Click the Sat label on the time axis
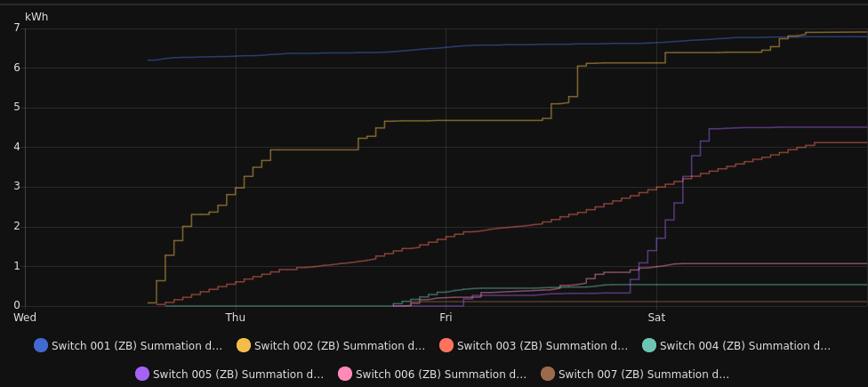This screenshot has height=387, width=868. [656, 318]
